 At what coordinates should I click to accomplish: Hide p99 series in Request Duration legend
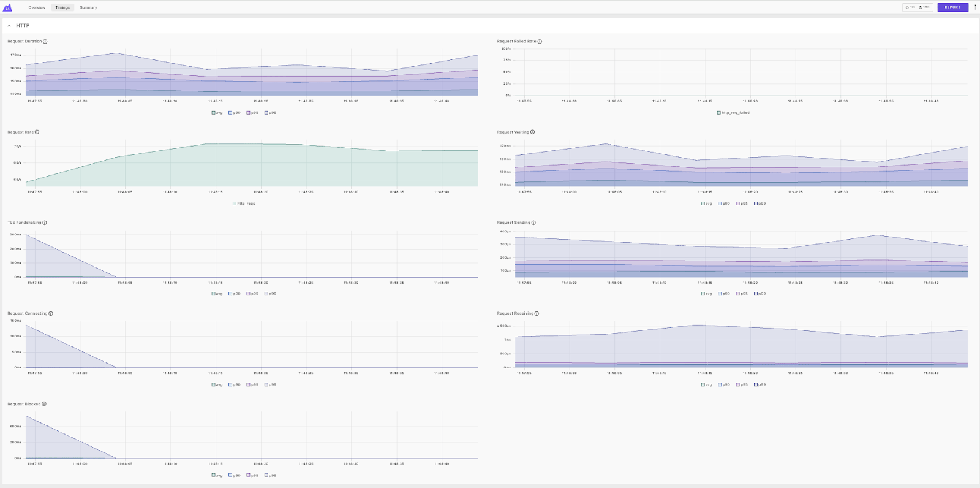pos(271,113)
